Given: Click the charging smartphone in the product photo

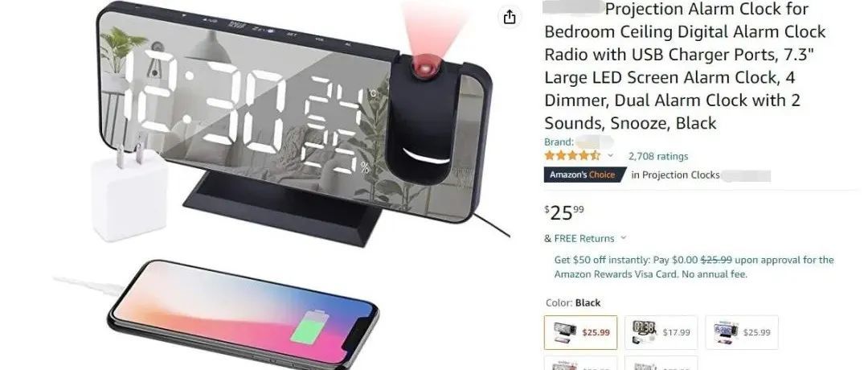Looking at the screenshot, I should point(244,314).
